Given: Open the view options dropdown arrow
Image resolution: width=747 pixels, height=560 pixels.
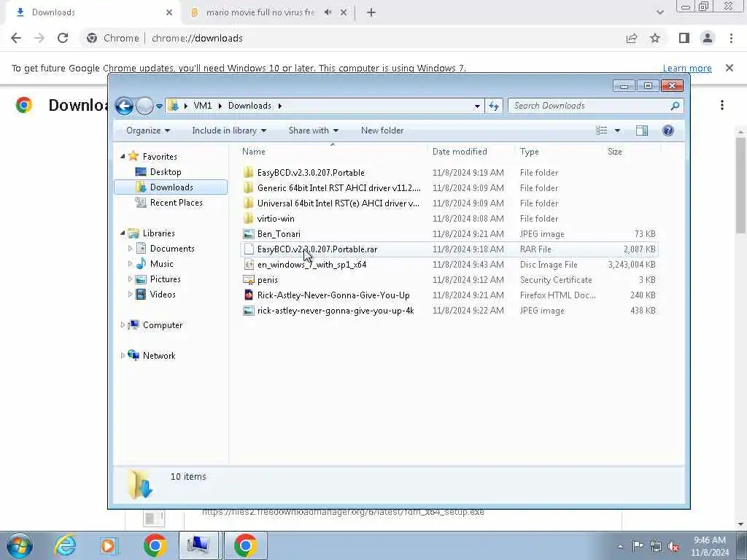Looking at the screenshot, I should pos(617,131).
